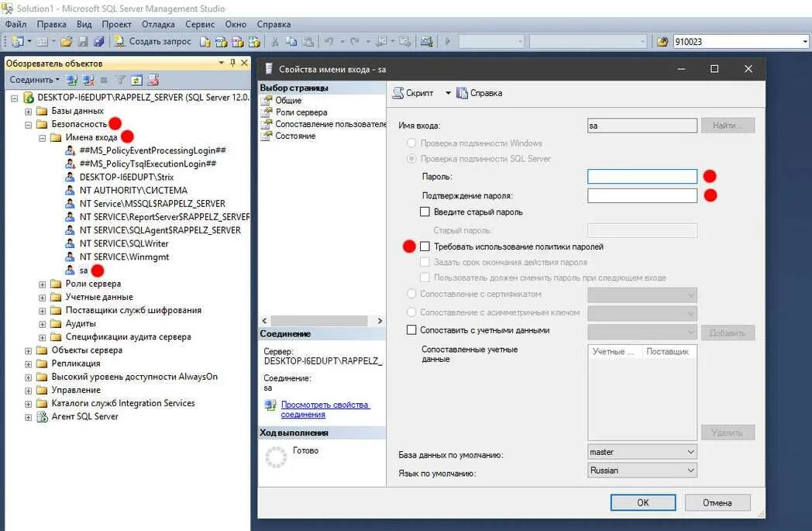The width and height of the screenshot is (812, 531).
Task: Click the OK button
Action: [x=642, y=502]
